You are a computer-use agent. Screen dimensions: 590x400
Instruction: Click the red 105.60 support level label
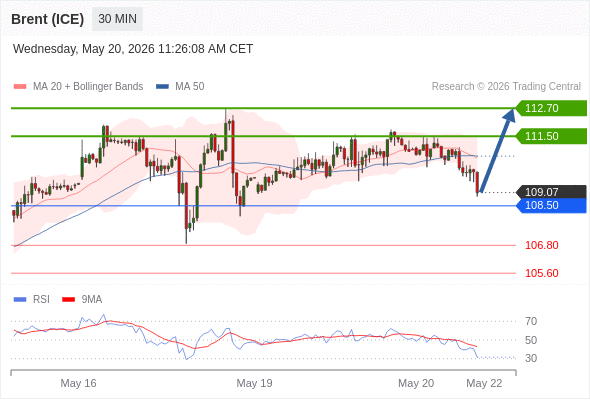541,273
